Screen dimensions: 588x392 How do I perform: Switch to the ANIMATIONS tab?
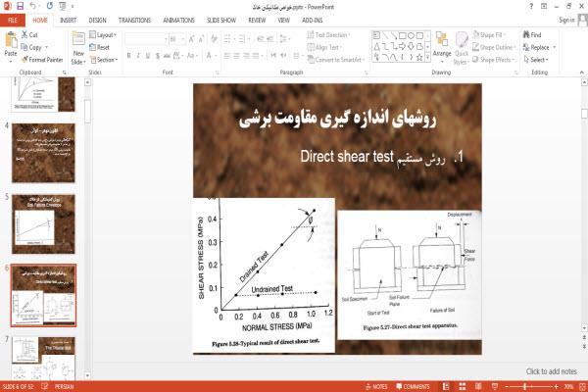pos(179,20)
